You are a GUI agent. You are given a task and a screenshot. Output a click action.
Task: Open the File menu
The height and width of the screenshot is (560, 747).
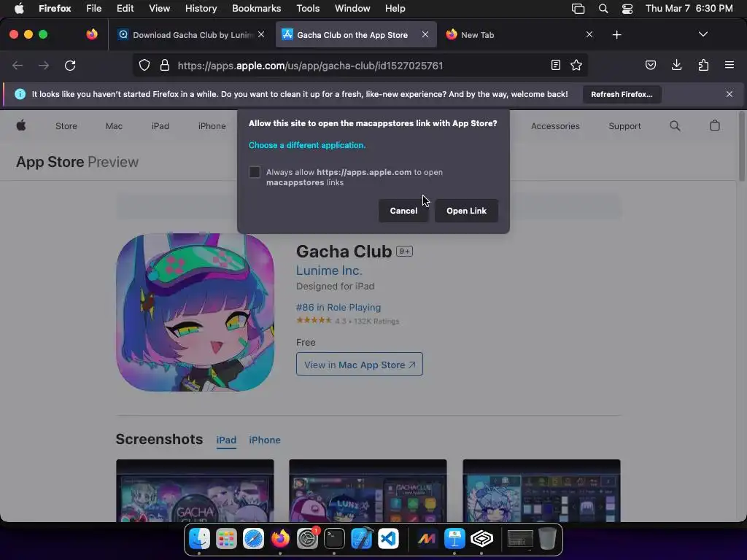point(93,8)
